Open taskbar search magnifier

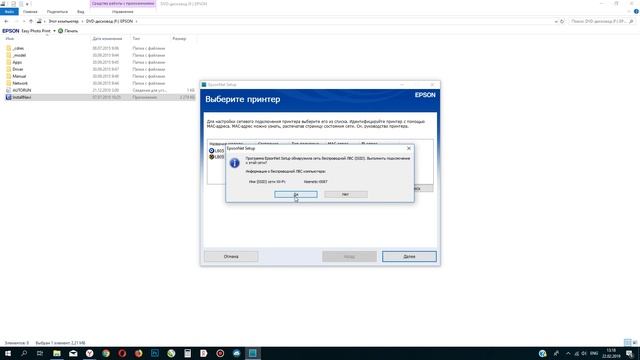[24, 353]
